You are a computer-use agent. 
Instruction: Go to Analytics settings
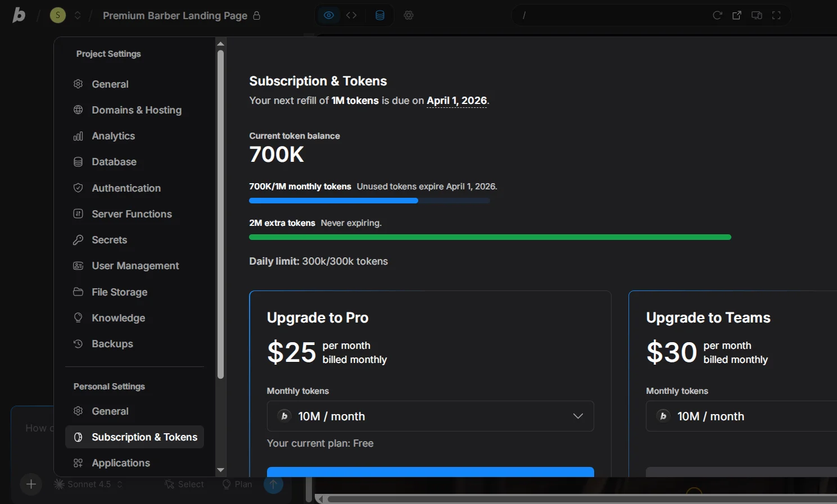[113, 136]
